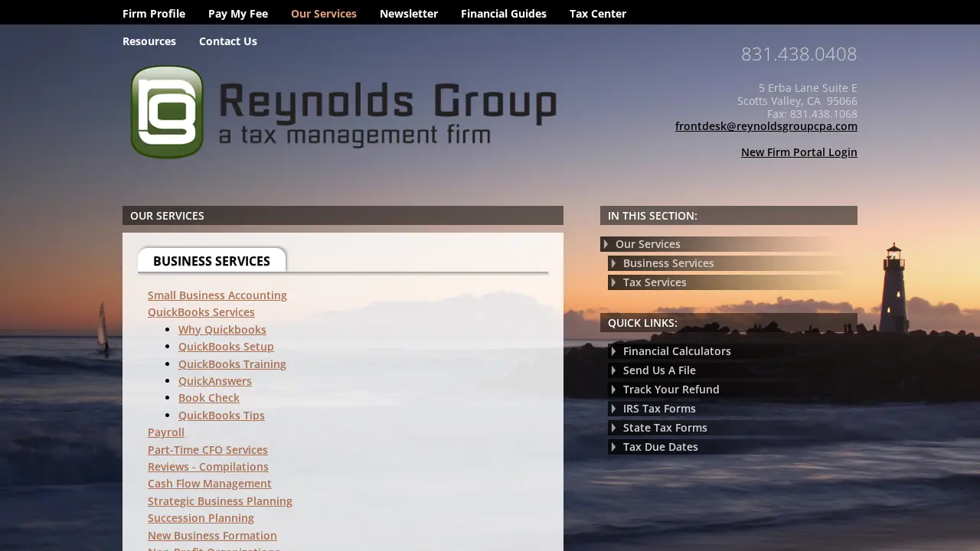Click the Reynolds Group logo
This screenshot has width=980, height=551.
(343, 112)
